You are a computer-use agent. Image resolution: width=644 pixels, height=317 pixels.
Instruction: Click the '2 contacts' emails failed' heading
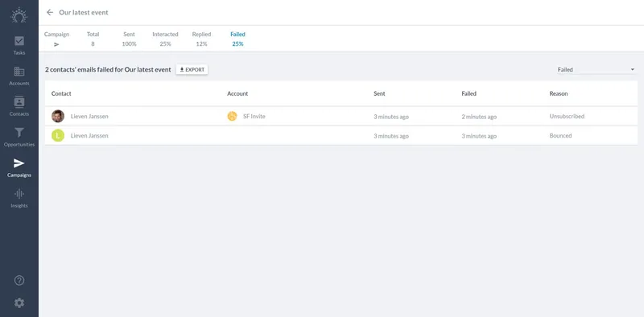point(108,70)
